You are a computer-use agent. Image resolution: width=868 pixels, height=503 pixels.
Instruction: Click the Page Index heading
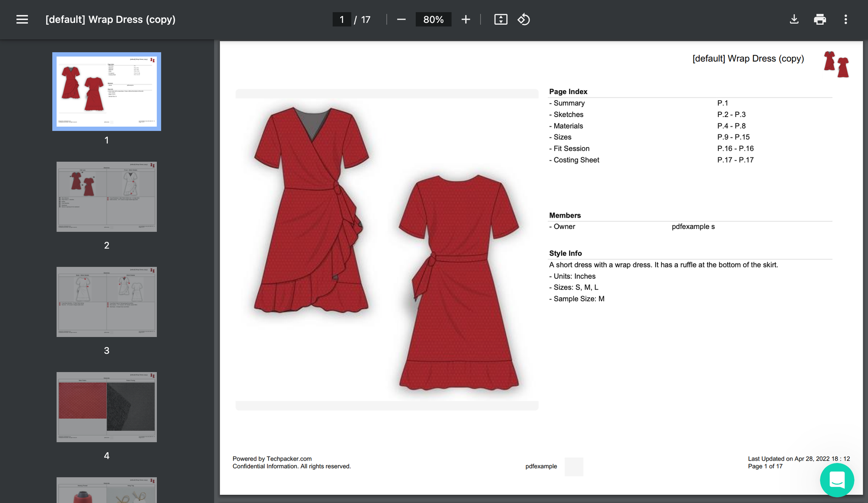(x=568, y=91)
